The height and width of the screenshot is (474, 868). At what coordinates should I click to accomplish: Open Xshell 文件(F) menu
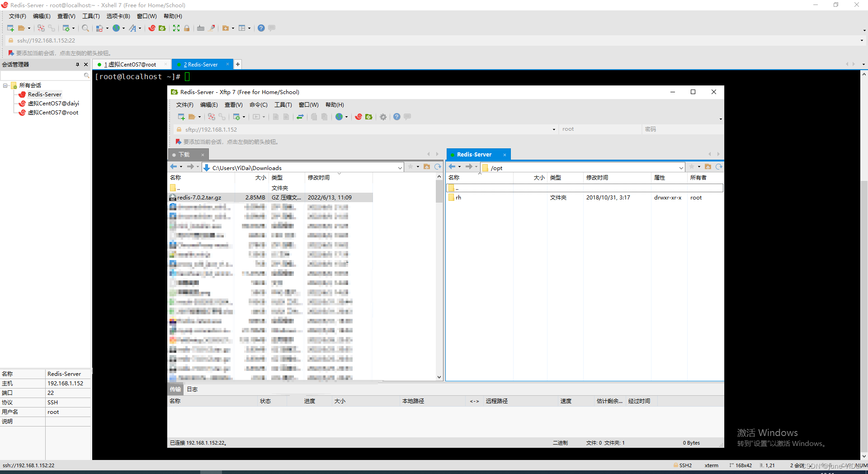point(18,16)
